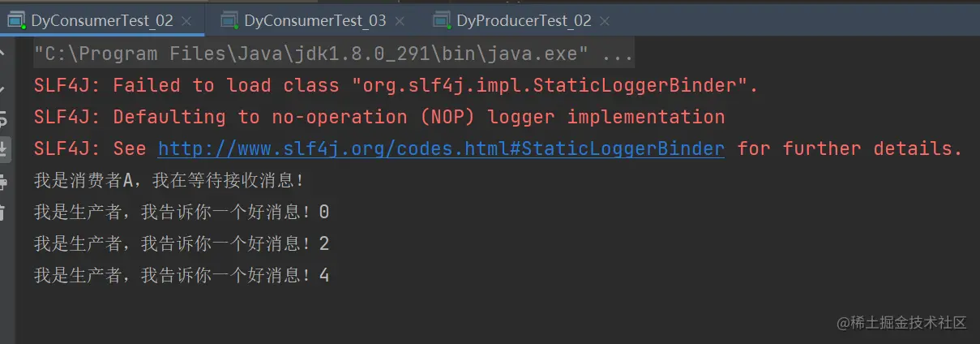This screenshot has width=980, height=344.
Task: Toggle scroll to end of console
Action: (3, 149)
